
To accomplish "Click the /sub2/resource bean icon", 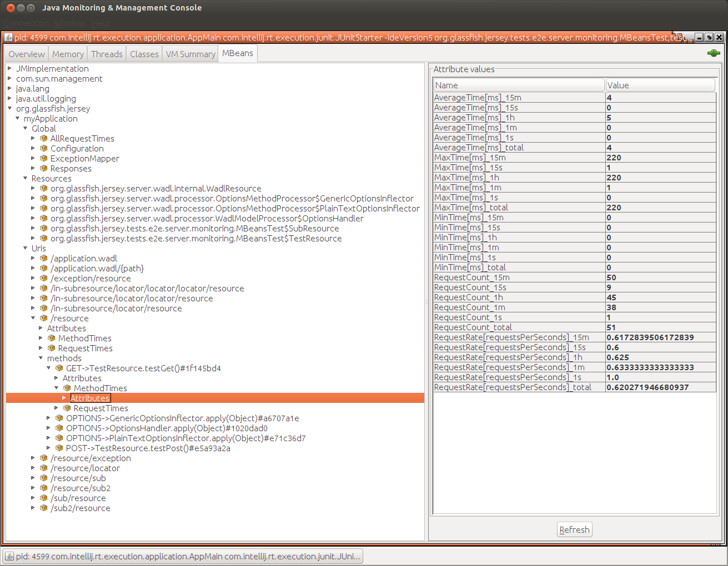I will tap(43, 508).
